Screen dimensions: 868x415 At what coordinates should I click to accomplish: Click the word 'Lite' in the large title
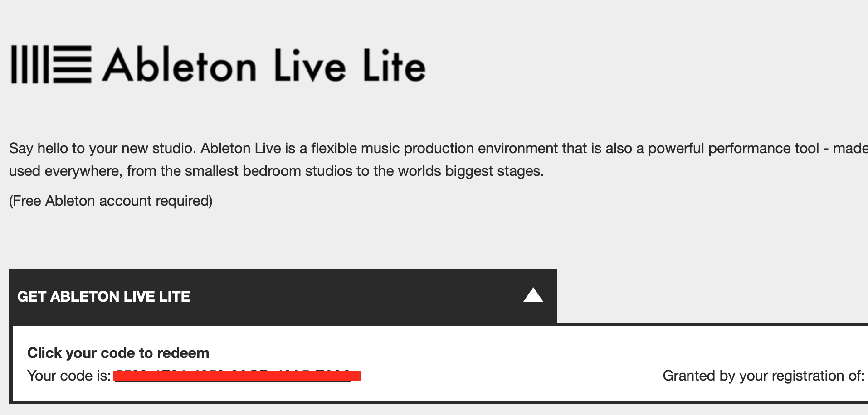[395, 66]
